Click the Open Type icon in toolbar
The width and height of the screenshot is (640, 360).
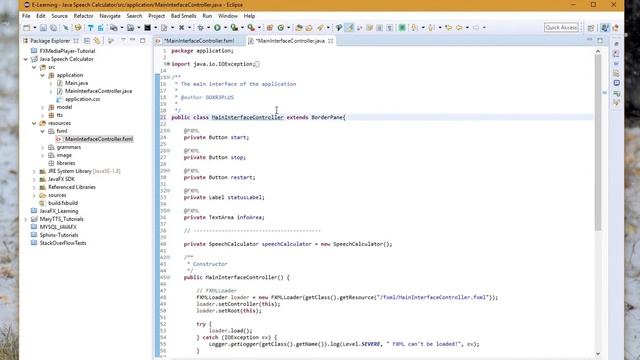(x=299, y=28)
